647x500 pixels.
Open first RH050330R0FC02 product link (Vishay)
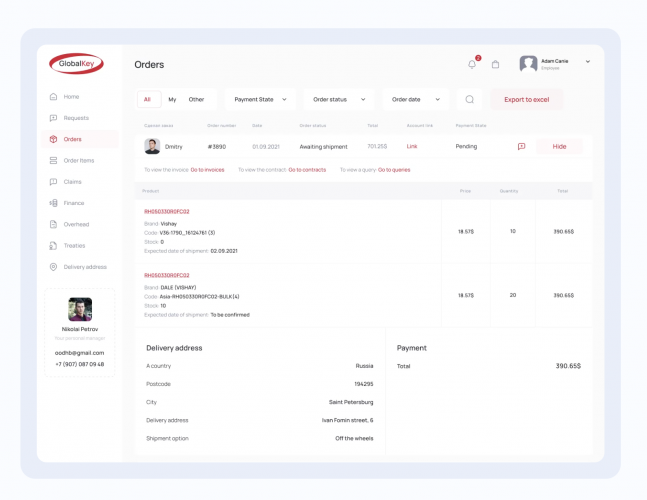(x=167, y=212)
